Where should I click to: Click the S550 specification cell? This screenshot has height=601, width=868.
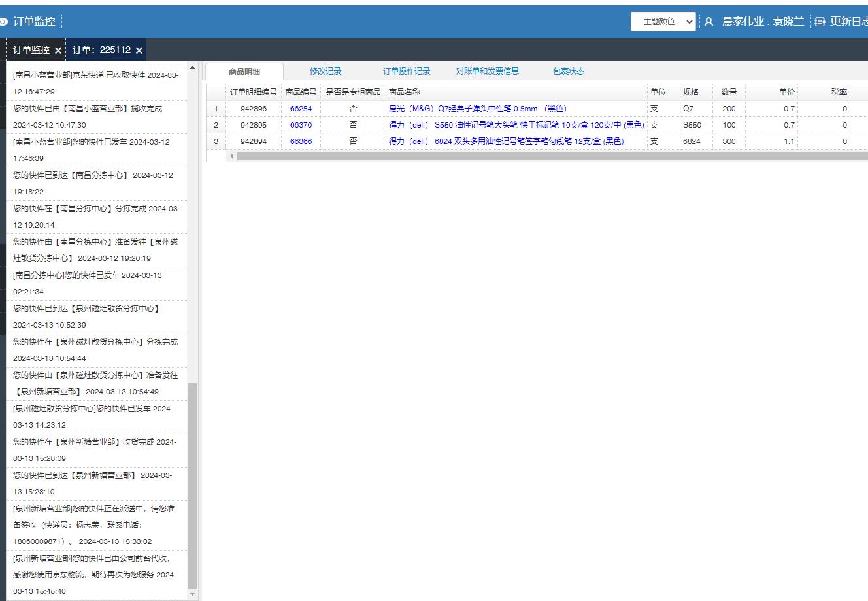pos(696,125)
